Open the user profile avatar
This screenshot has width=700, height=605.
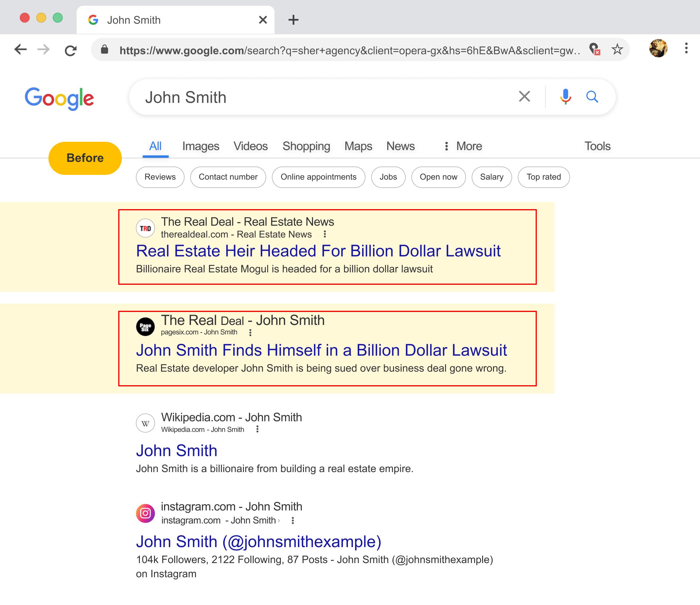[x=658, y=48]
